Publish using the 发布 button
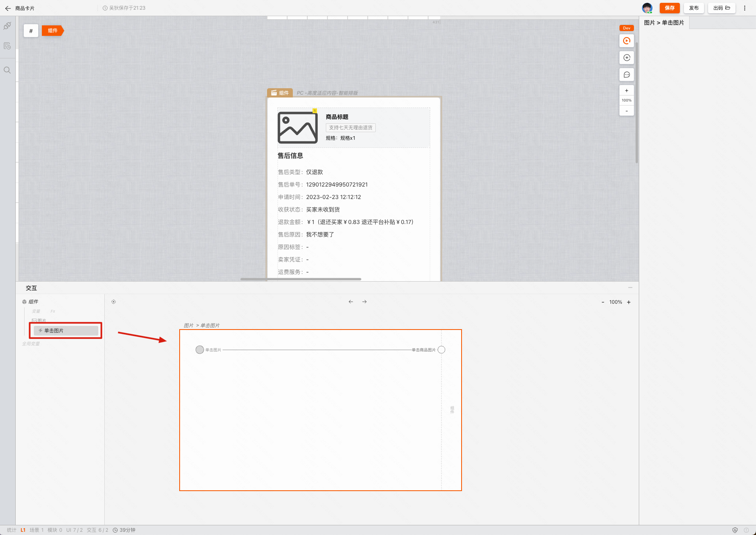756x535 pixels. [694, 8]
